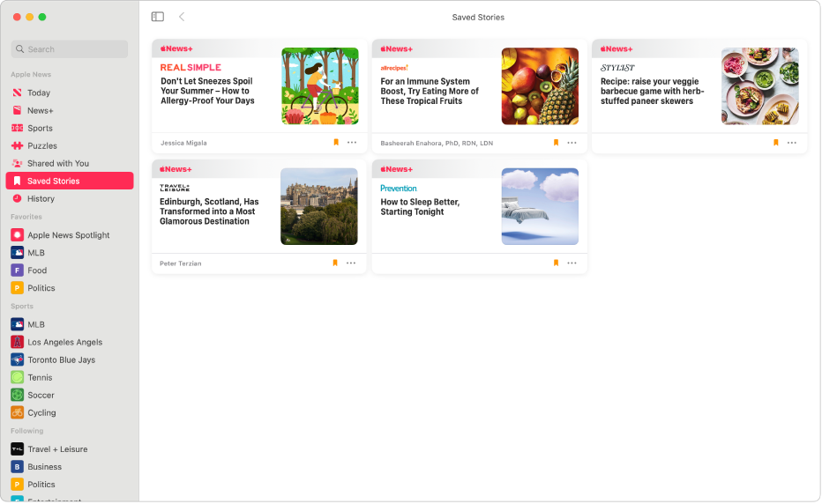The image size is (822, 504).
Task: Open How to Sleep Better, Starting Tonight
Action: [x=420, y=207]
